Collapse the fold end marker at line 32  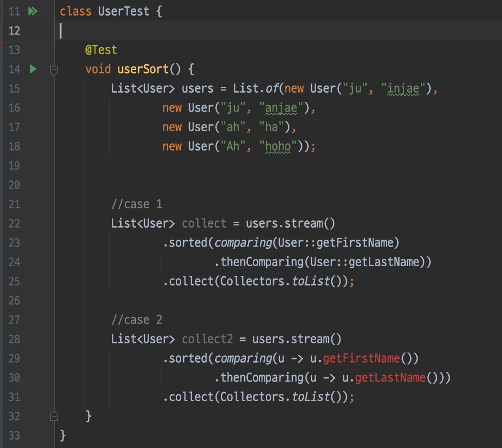54,416
